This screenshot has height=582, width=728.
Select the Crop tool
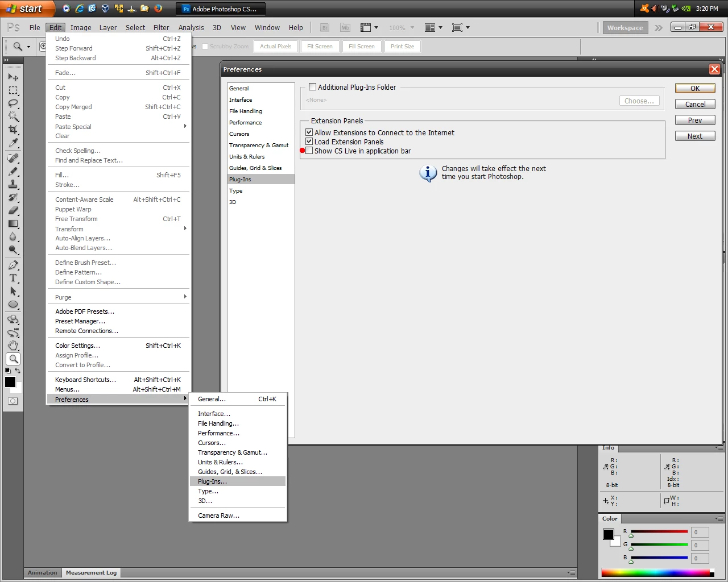click(x=13, y=130)
